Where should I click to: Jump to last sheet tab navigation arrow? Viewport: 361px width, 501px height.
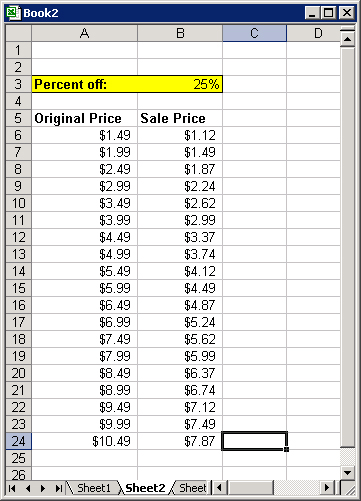[58, 488]
